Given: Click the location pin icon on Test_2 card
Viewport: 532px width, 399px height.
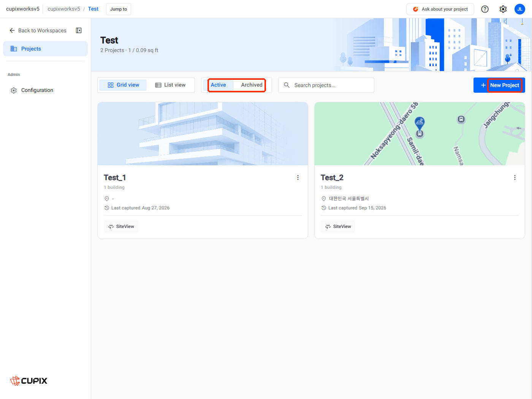Looking at the screenshot, I should coord(324,199).
